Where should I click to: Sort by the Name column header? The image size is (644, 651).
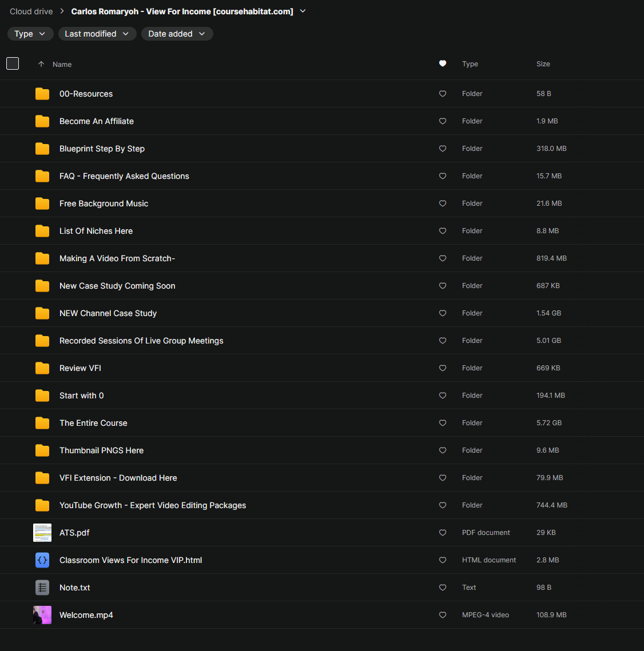(62, 65)
